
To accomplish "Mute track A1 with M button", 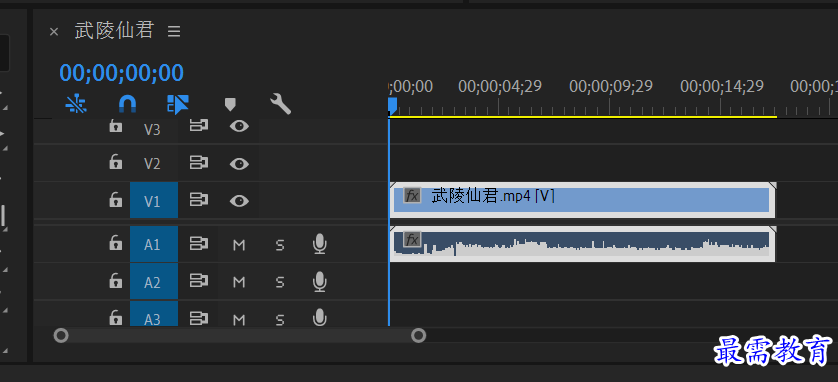I will point(239,245).
